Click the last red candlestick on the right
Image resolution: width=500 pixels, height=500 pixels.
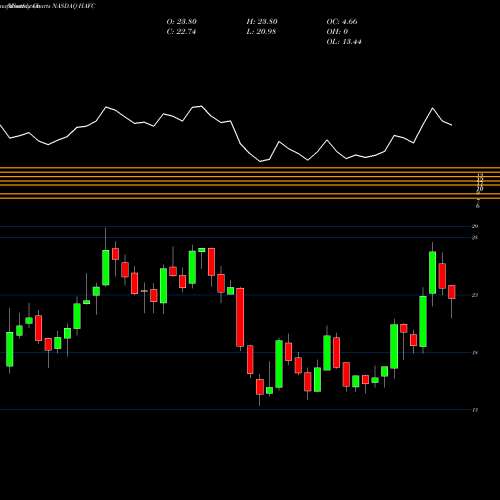[x=452, y=292]
